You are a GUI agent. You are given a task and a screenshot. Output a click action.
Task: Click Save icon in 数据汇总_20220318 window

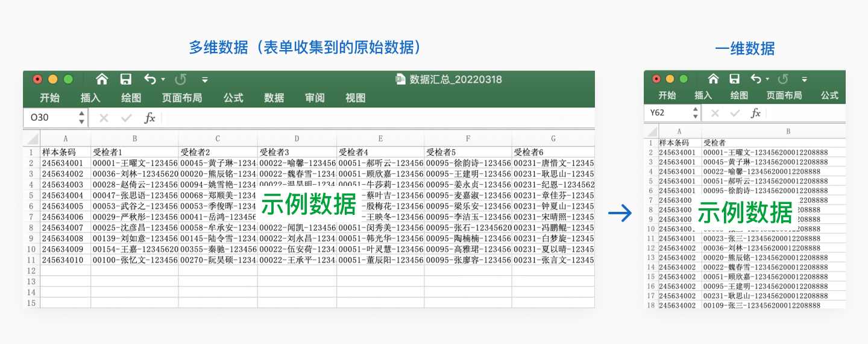125,79
